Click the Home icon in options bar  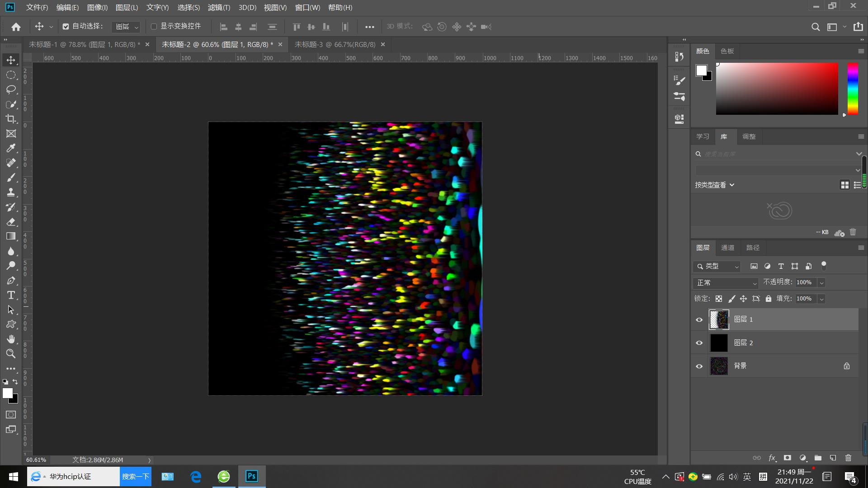click(16, 27)
